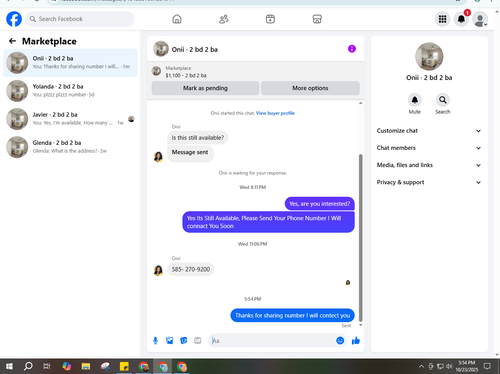
Task: Open Sticky Notes on taskbar
Action: click(124, 366)
